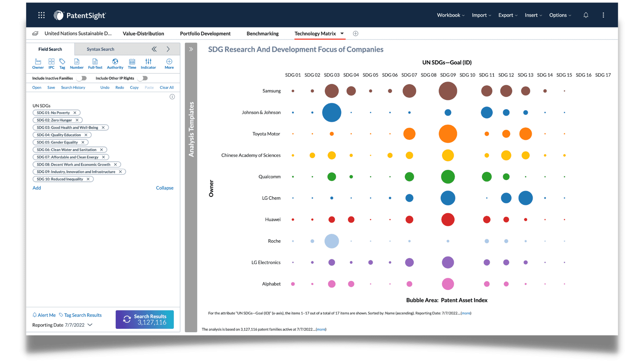The height and width of the screenshot is (362, 644).
Task: Remove the SDG 01: No Poverty tag
Action: click(75, 113)
